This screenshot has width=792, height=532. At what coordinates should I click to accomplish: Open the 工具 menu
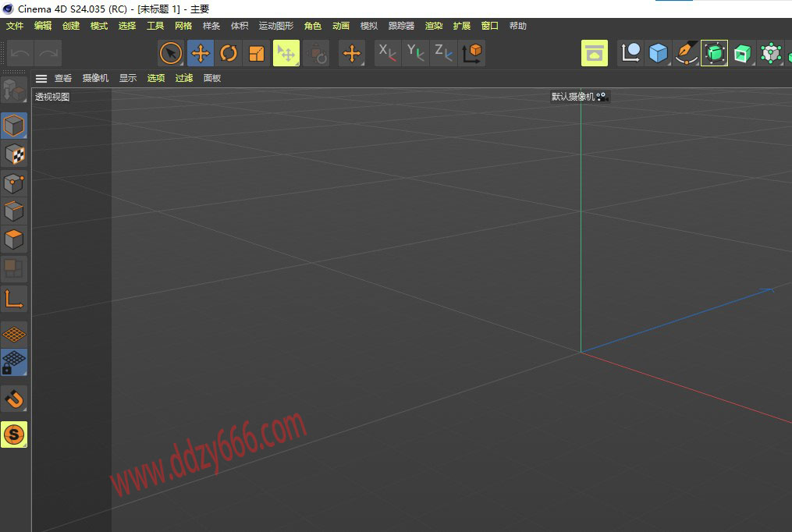pos(155,26)
